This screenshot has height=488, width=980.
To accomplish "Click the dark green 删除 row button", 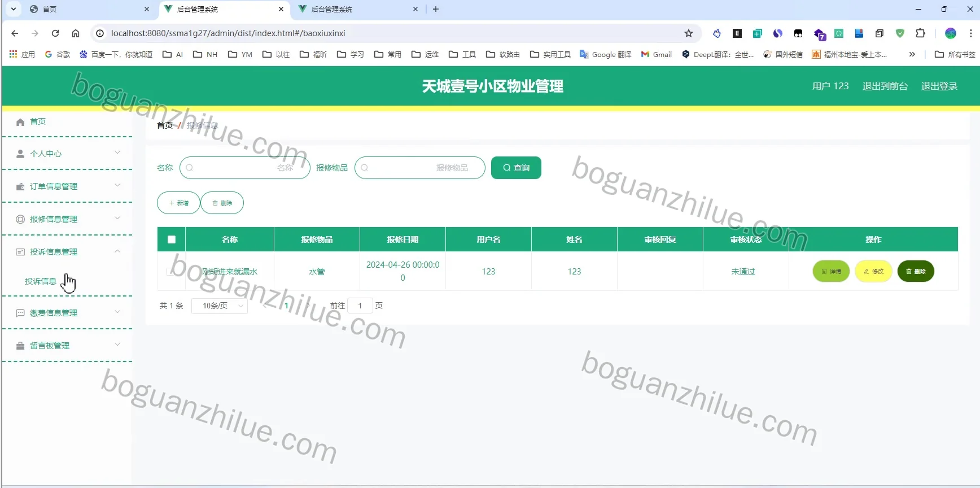I will coord(916,271).
